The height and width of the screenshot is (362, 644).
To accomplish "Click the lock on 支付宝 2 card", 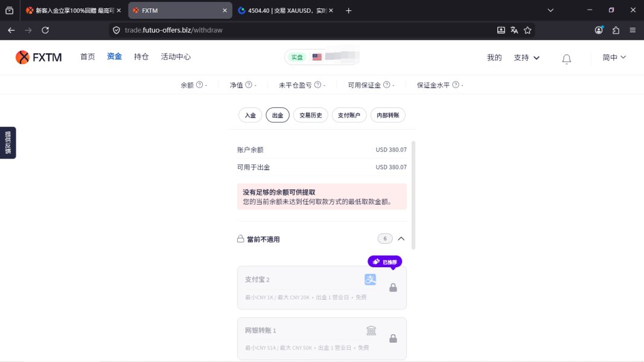I will click(x=393, y=288).
